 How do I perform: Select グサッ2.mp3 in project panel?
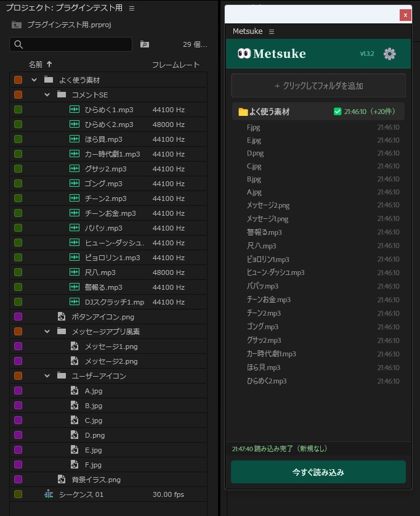[106, 169]
